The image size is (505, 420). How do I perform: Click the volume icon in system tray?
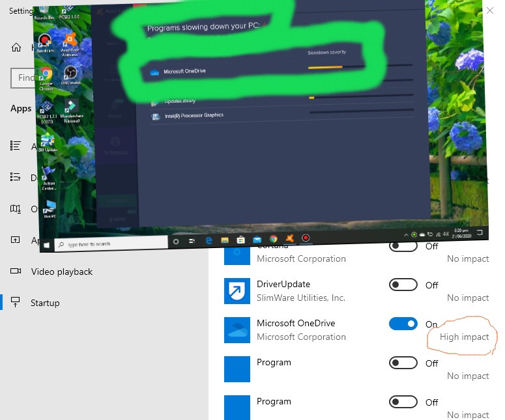pyautogui.click(x=446, y=234)
